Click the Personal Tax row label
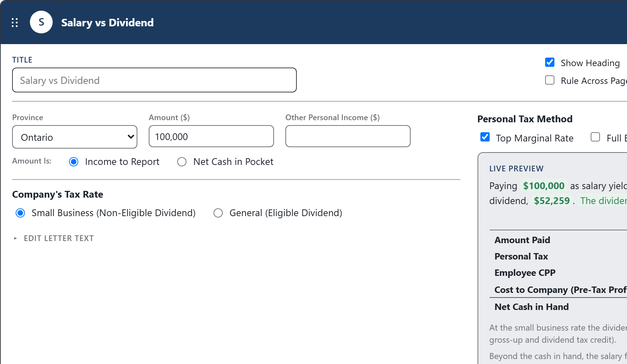 [x=521, y=256]
